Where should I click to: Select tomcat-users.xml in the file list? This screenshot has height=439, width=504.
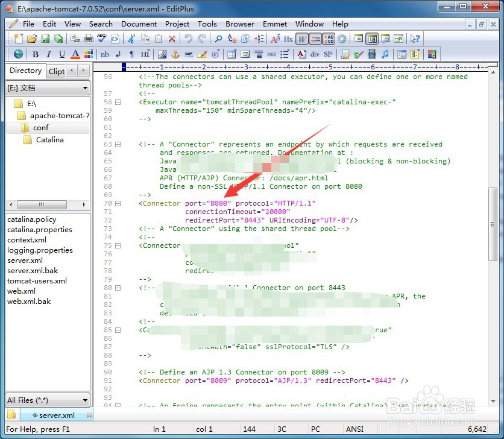point(37,281)
